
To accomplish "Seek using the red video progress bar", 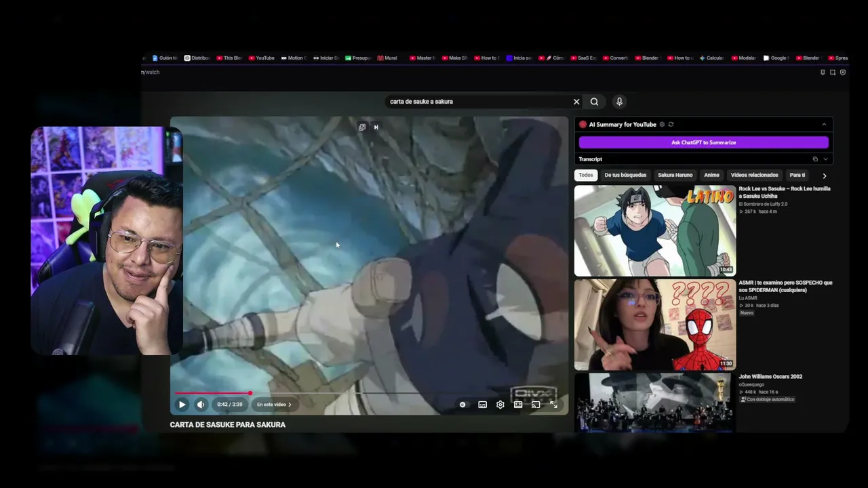I will [x=370, y=393].
